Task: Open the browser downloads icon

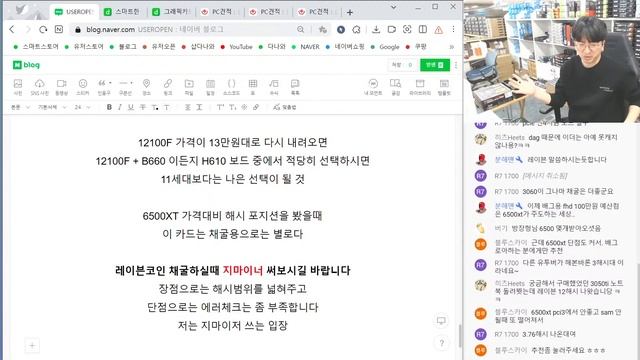Action: tap(376, 29)
